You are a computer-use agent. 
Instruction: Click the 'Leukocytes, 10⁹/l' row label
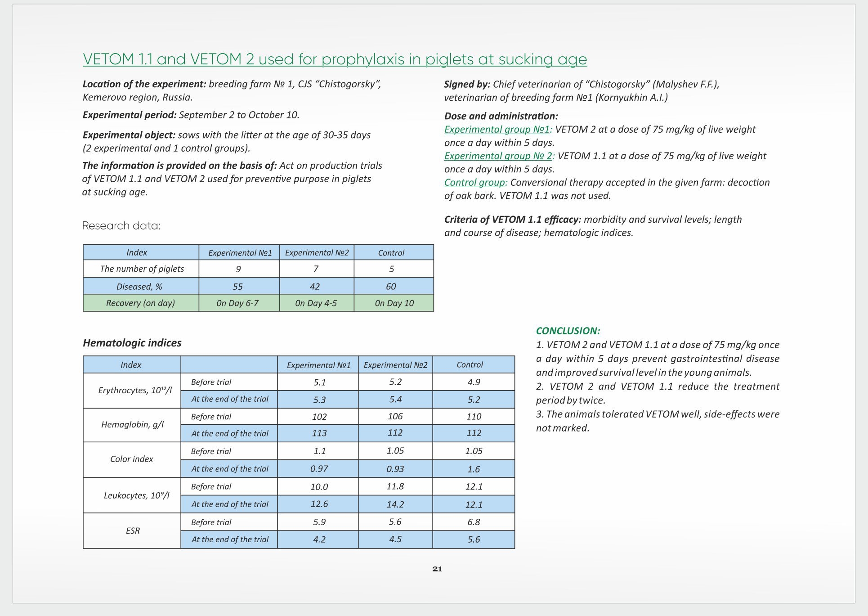136,495
